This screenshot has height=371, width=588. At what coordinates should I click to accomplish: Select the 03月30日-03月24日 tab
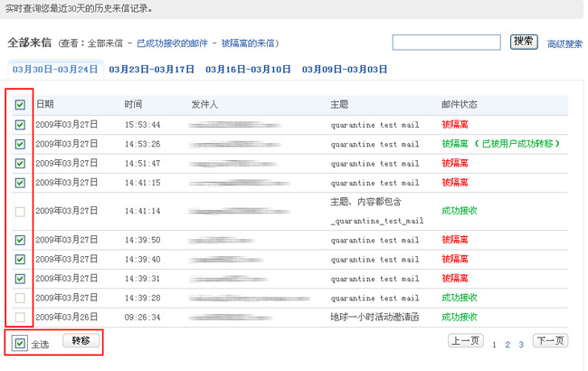click(x=55, y=70)
